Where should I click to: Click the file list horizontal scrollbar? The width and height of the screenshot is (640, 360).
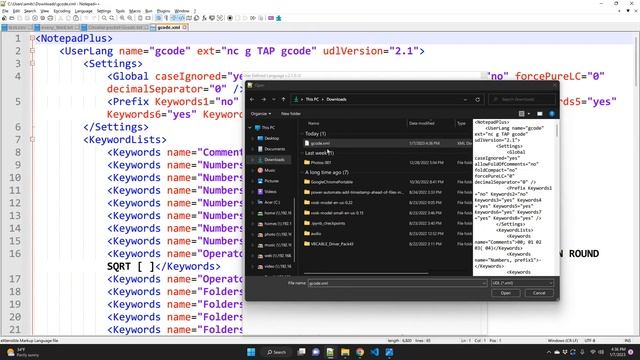tap(366, 273)
